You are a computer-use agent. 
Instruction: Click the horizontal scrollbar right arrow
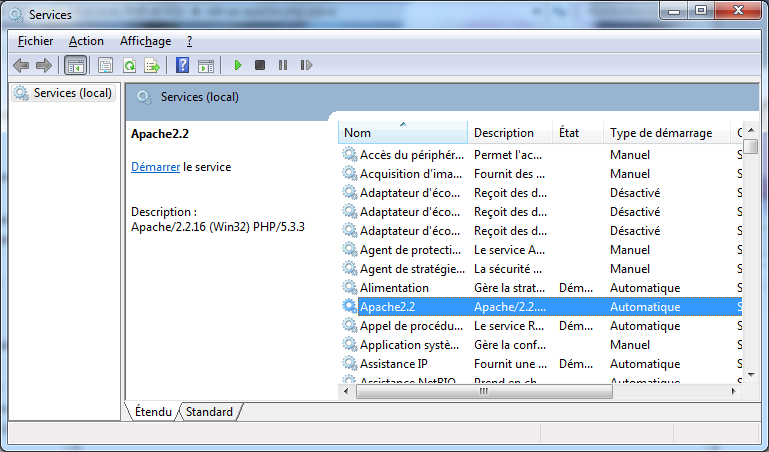[734, 391]
